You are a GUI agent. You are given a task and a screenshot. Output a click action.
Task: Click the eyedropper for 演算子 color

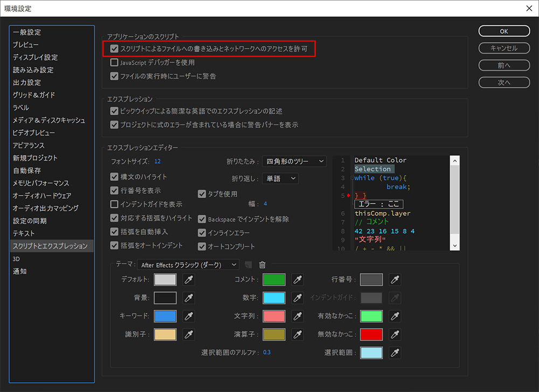(298, 334)
